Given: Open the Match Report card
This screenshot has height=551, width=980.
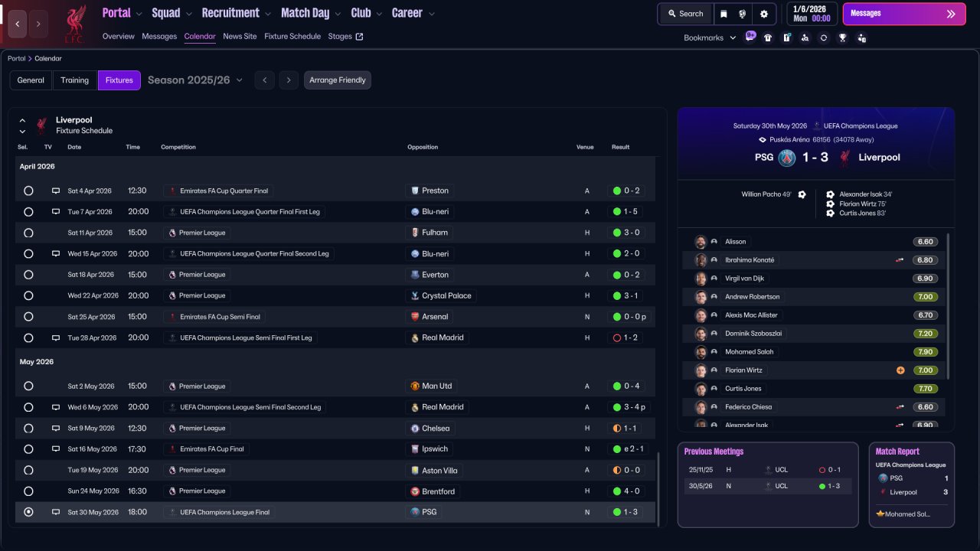Looking at the screenshot, I should click(912, 484).
